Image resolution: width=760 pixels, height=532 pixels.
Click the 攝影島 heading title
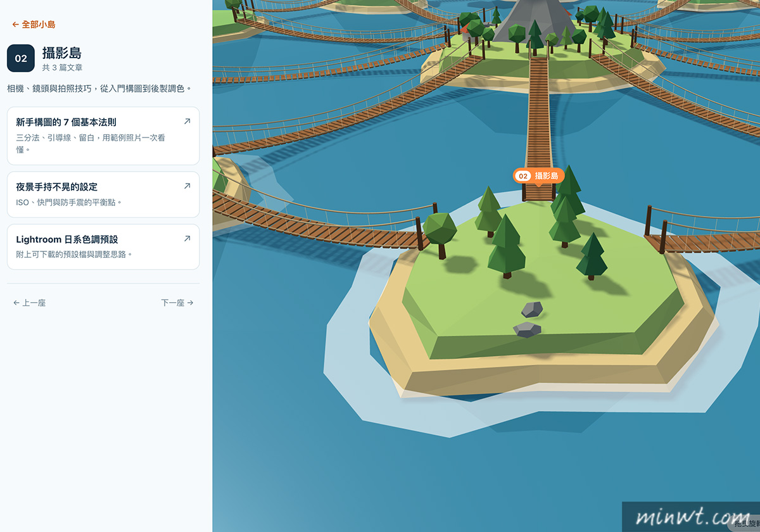pos(62,53)
